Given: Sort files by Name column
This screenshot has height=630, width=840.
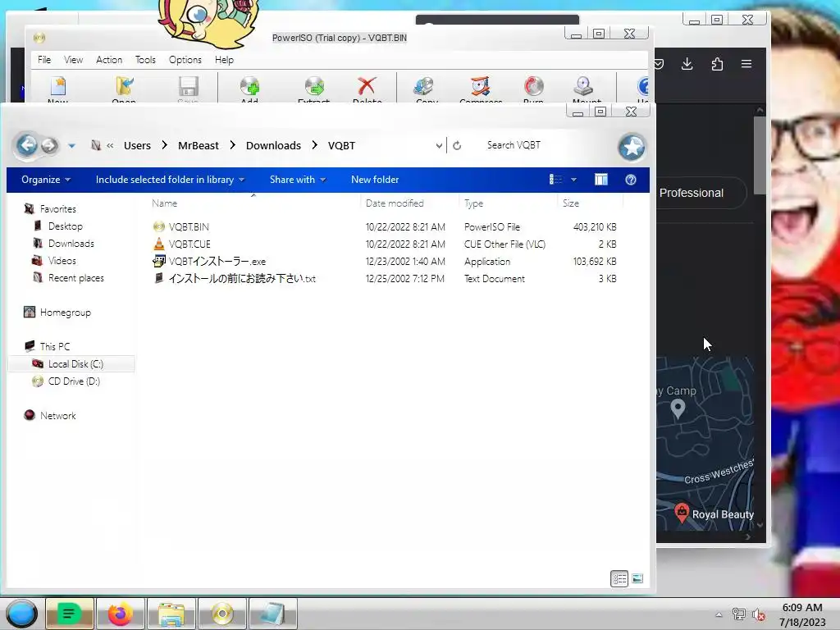Looking at the screenshot, I should click(x=164, y=203).
